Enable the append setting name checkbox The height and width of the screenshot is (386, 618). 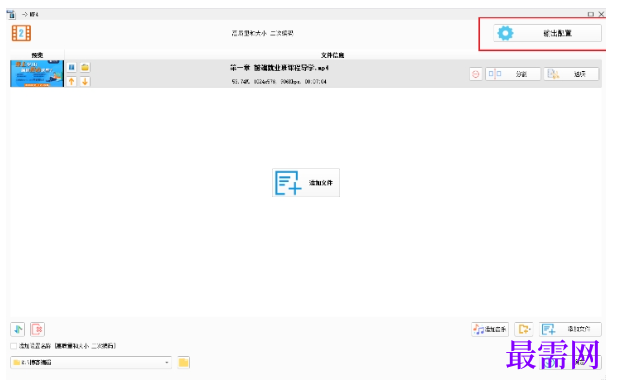[x=14, y=346]
